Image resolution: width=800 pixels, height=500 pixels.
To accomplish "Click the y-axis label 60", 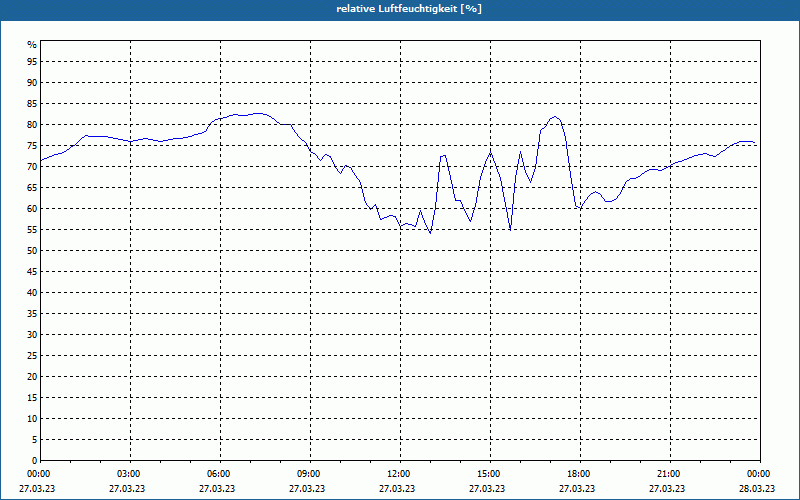I will (32, 209).
